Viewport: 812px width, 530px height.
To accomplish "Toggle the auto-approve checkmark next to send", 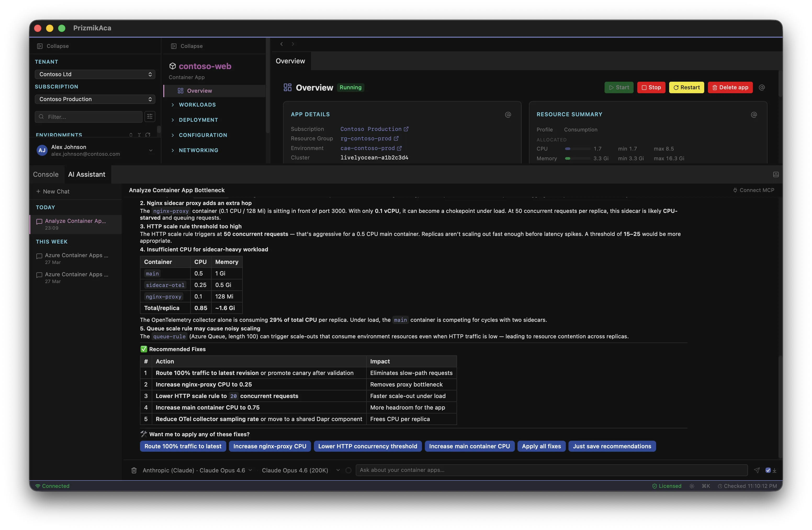I will (x=768, y=470).
